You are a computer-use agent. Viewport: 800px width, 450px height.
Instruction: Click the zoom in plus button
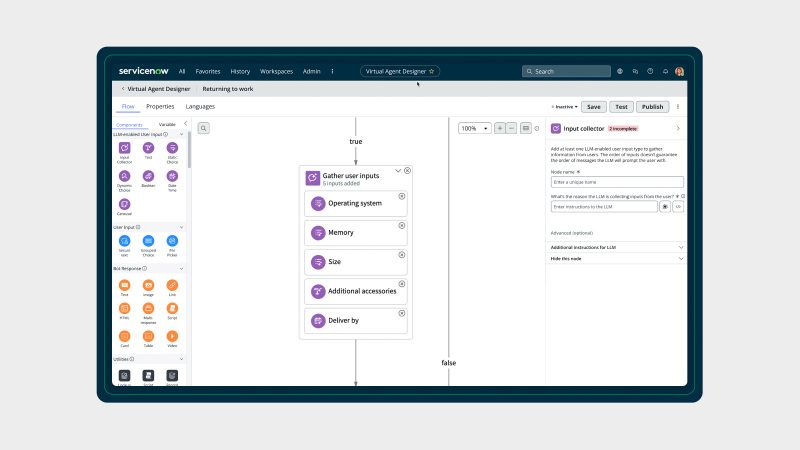[x=499, y=128]
